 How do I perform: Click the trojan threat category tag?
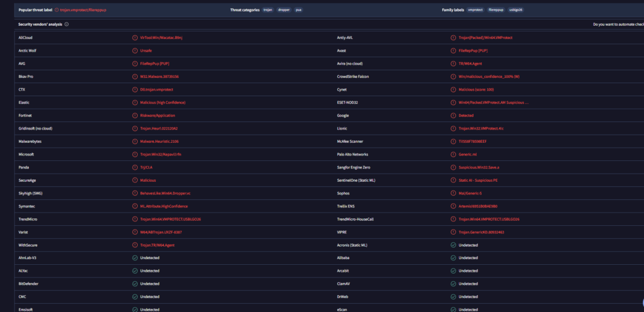pos(268,10)
